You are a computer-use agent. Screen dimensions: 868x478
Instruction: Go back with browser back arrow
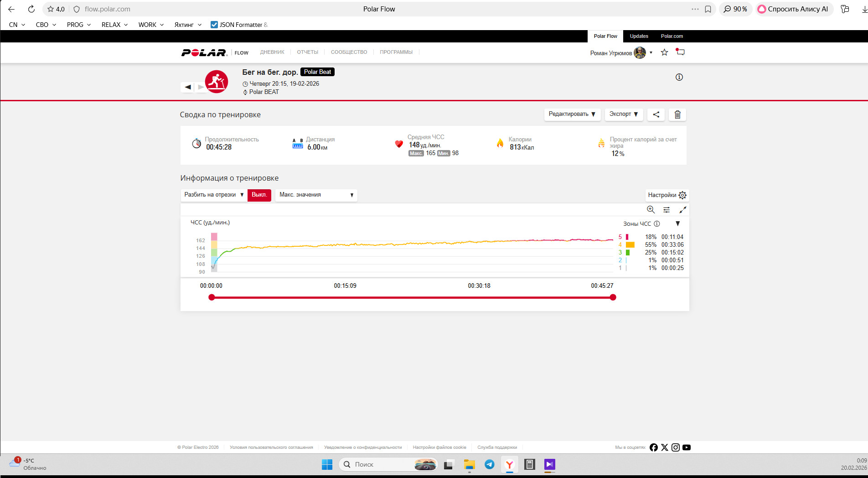click(x=11, y=9)
